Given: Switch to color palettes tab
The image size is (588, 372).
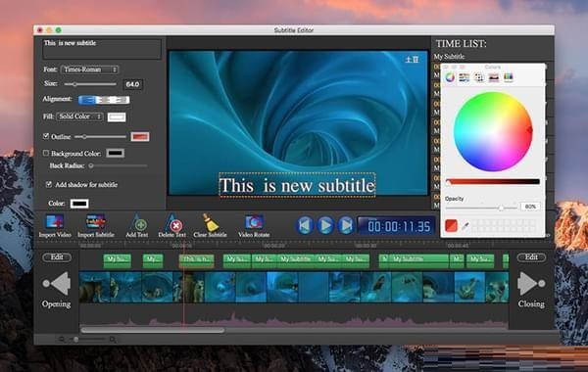Looking at the screenshot, I should (479, 77).
